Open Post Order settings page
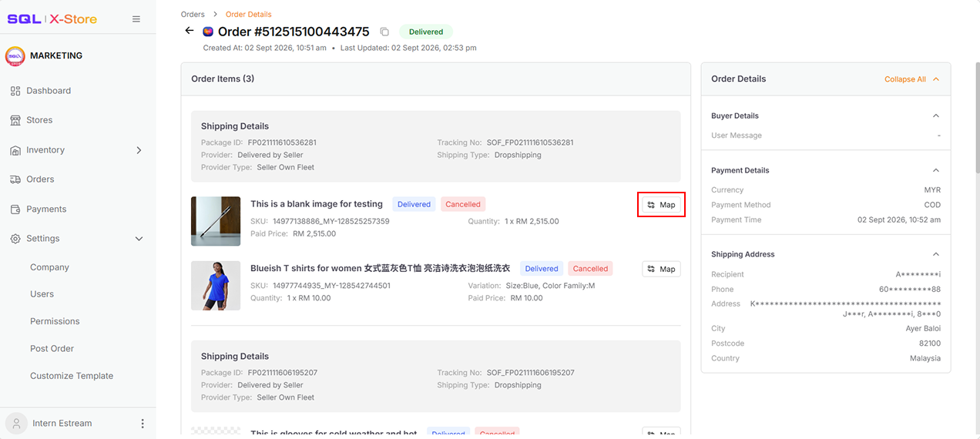The height and width of the screenshot is (439, 980). pyautogui.click(x=52, y=348)
